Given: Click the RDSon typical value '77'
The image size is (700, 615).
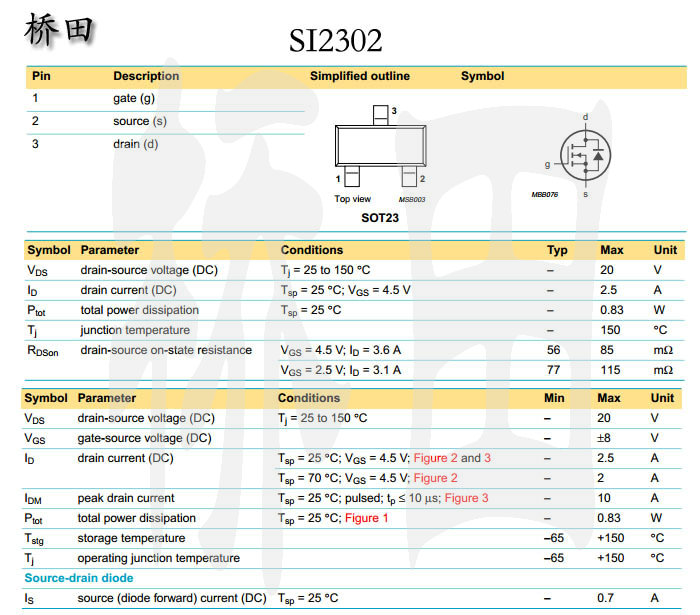Looking at the screenshot, I should pyautogui.click(x=554, y=370).
